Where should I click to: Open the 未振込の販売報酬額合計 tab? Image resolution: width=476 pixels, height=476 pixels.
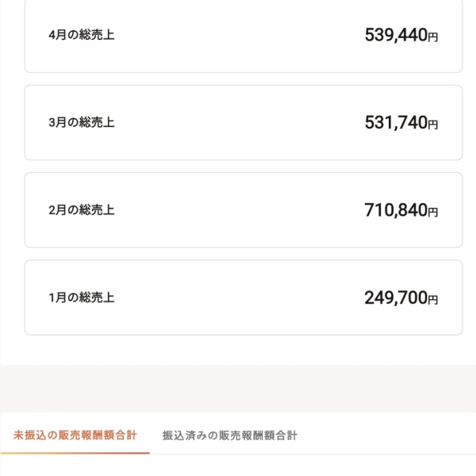click(75, 436)
